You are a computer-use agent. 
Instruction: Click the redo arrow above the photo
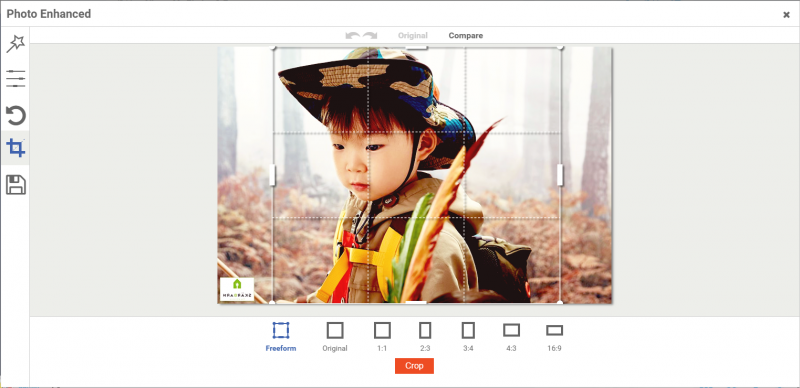(x=370, y=36)
